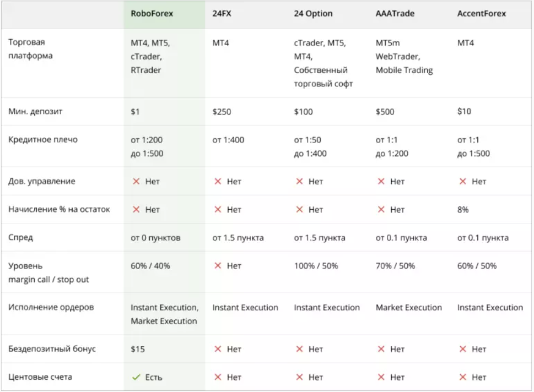Click the Торговая платформа row label
This screenshot has width=534, height=392.
(30, 49)
